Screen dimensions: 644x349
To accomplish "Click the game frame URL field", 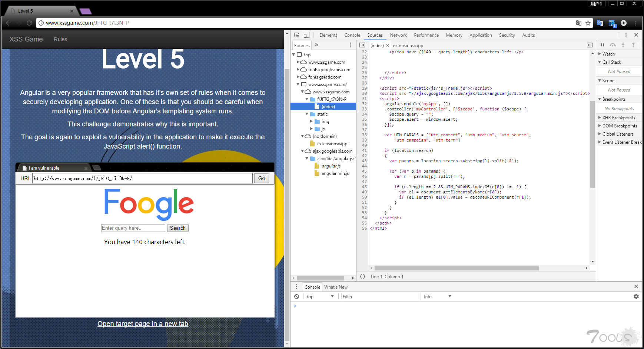I will 142,178.
